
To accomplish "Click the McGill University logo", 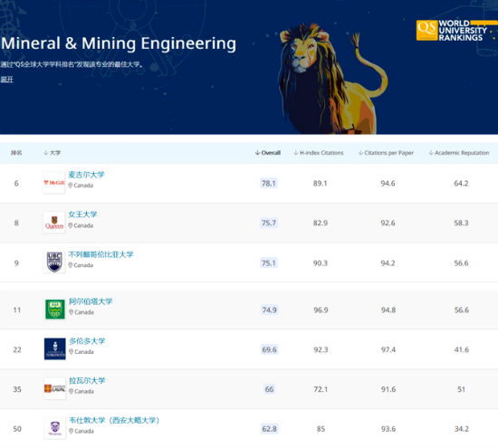I will (54, 183).
